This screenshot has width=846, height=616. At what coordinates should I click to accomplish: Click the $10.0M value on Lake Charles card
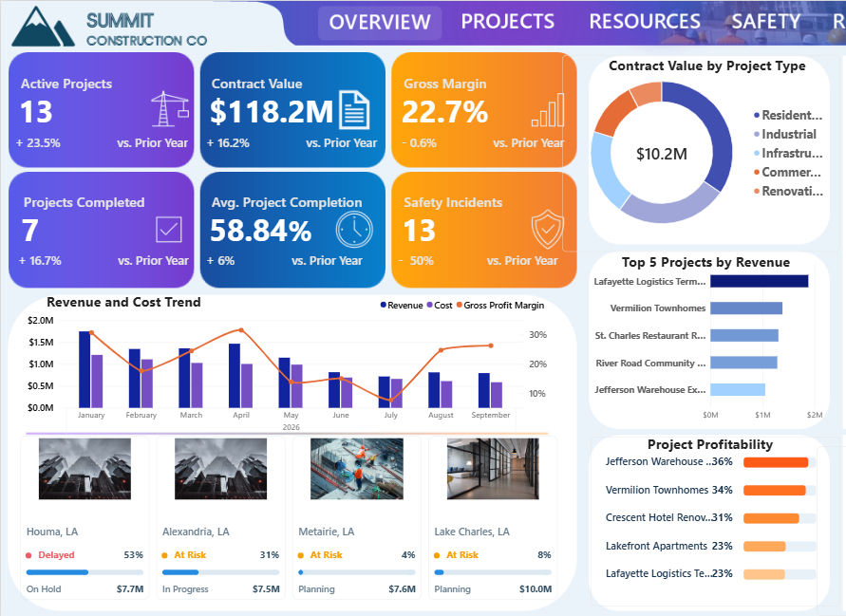(x=536, y=589)
